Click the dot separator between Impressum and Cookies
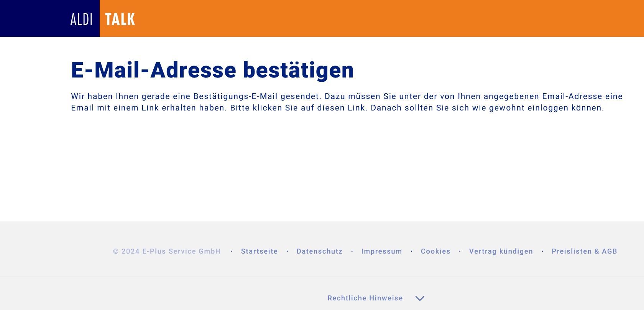 411,251
